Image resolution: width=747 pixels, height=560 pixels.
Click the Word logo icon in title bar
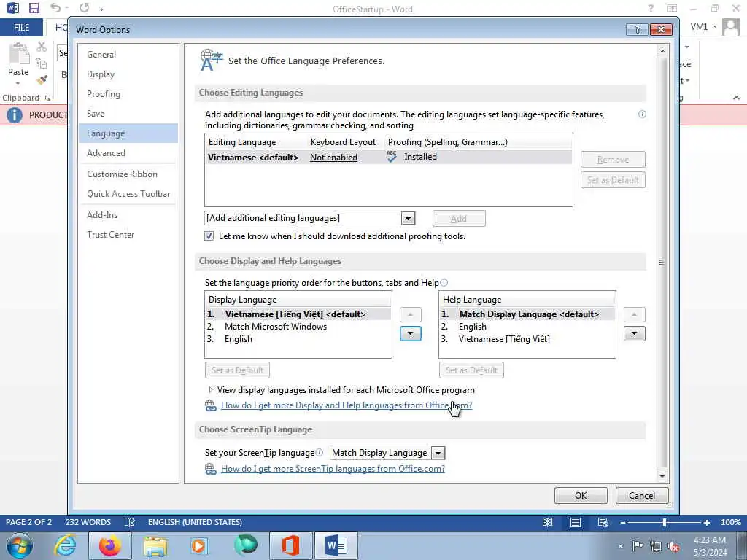pos(12,8)
